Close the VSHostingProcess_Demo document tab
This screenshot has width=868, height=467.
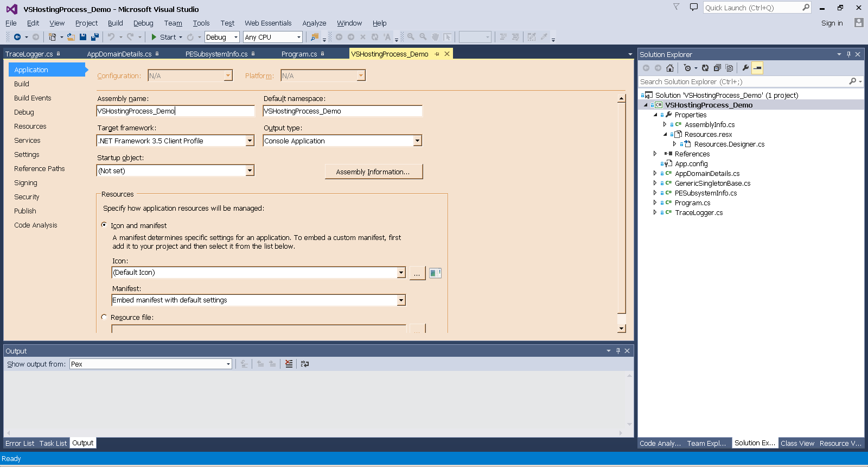[x=447, y=54]
